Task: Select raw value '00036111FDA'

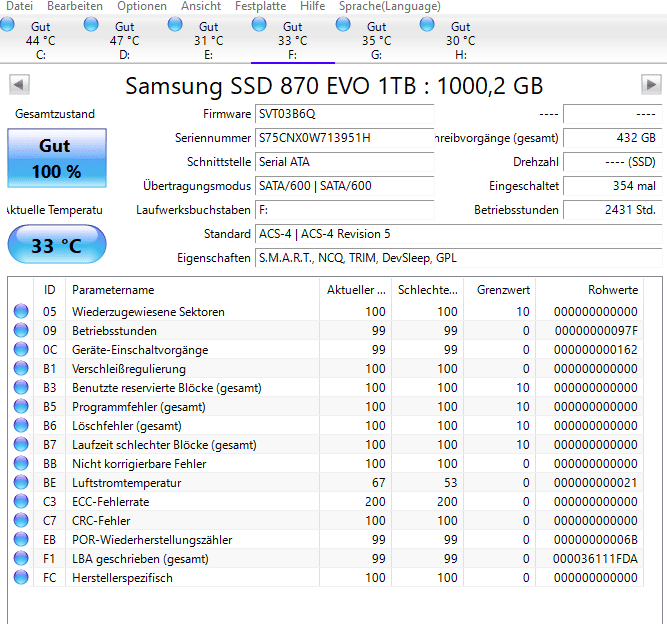Action: coord(595,559)
